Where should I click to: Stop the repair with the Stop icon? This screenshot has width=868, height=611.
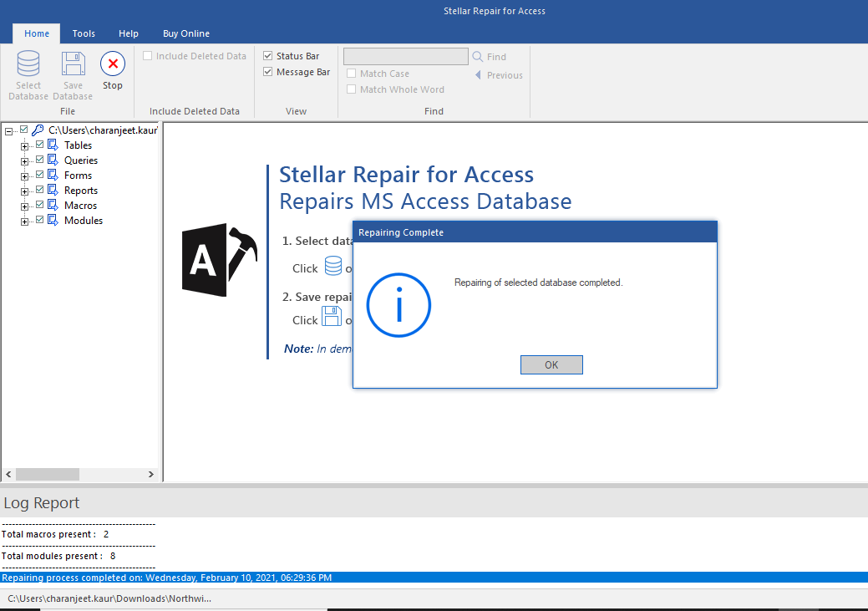tap(113, 64)
